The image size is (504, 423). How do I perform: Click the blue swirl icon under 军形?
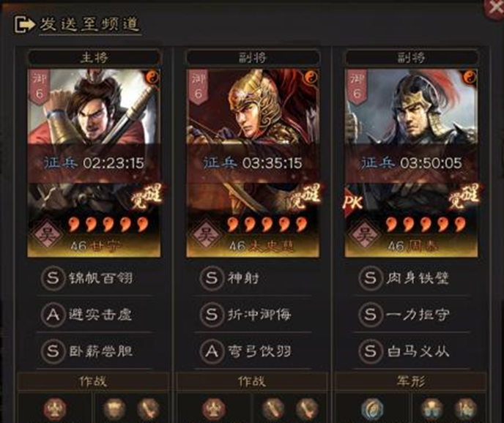[x=372, y=409]
